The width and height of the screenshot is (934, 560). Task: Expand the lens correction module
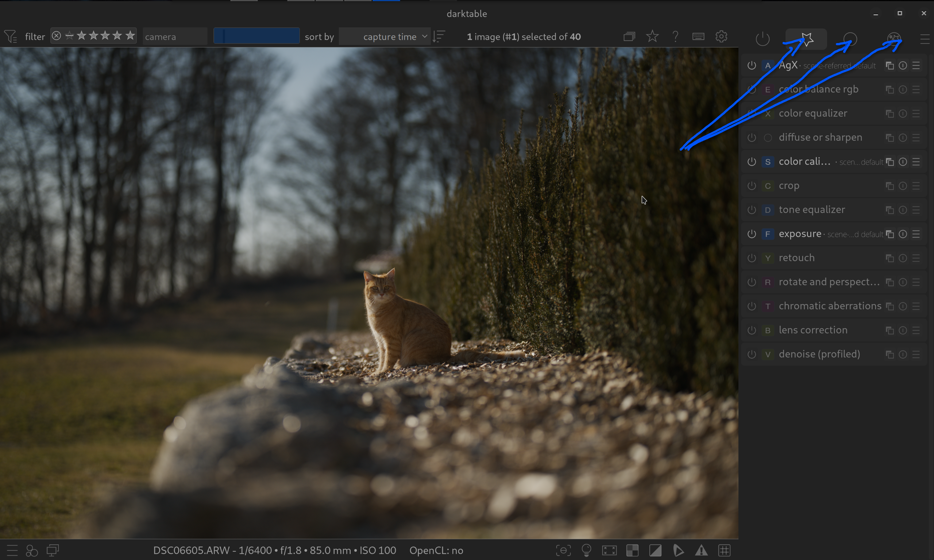click(813, 330)
